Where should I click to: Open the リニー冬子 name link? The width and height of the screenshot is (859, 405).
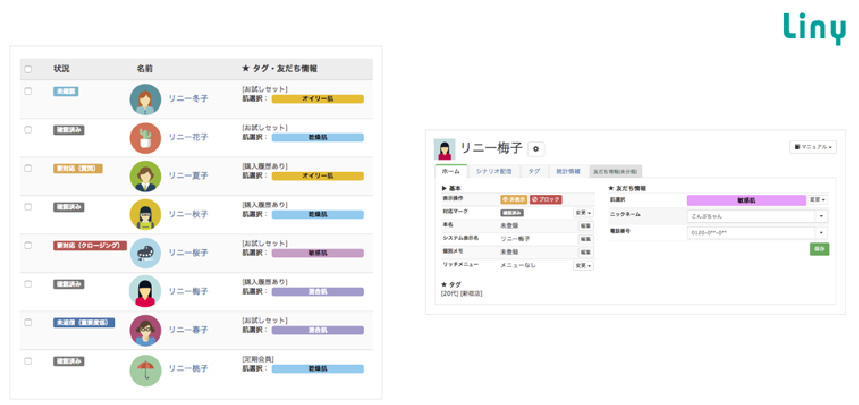click(x=188, y=99)
